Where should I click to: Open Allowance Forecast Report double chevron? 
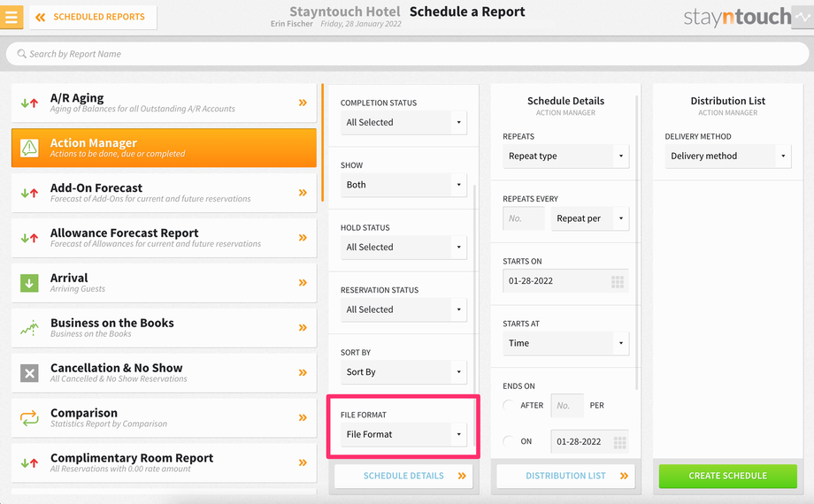point(303,238)
